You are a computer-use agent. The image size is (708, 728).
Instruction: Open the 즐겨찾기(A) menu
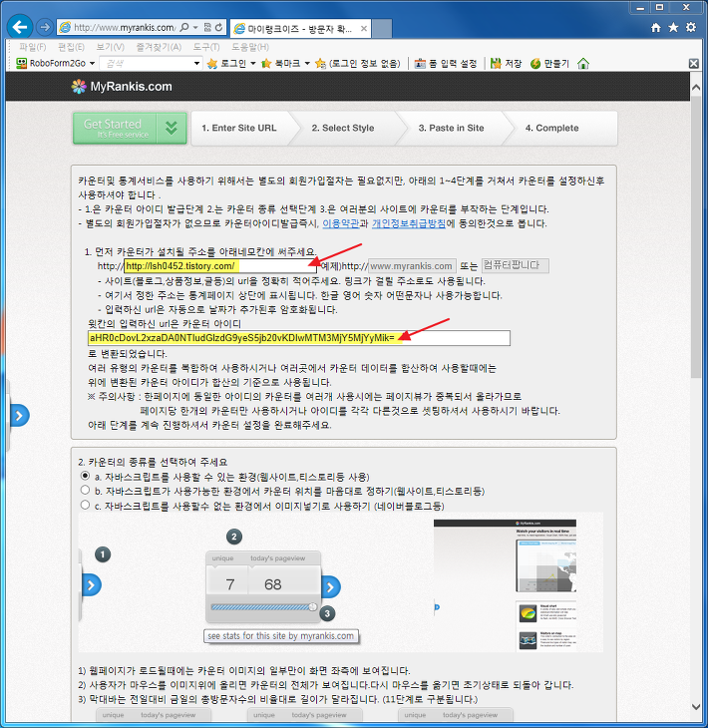click(x=159, y=47)
